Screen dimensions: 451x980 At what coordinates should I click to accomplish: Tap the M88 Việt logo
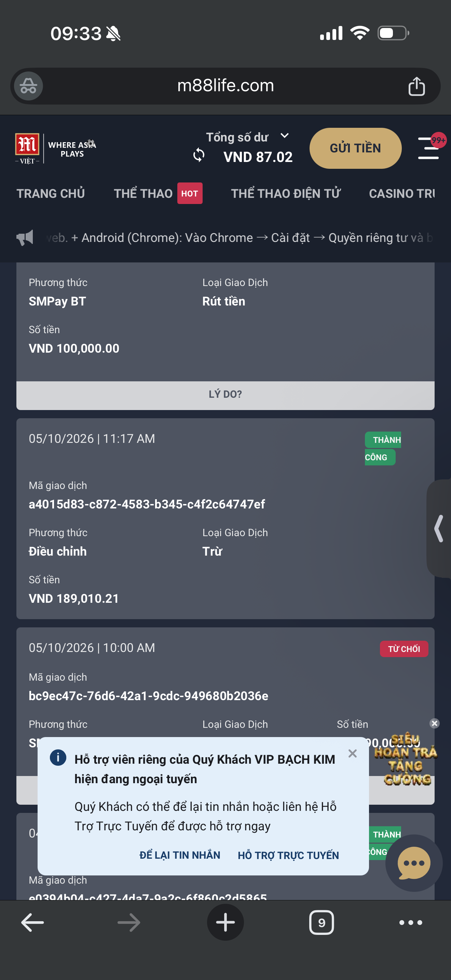click(27, 148)
